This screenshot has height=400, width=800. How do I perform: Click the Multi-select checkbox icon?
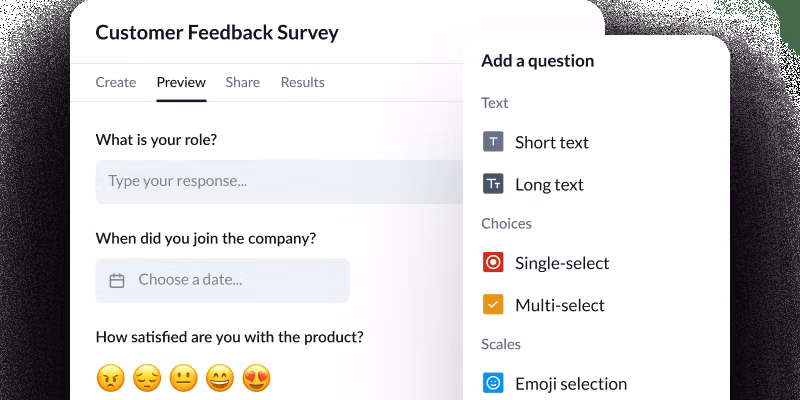[x=493, y=304]
